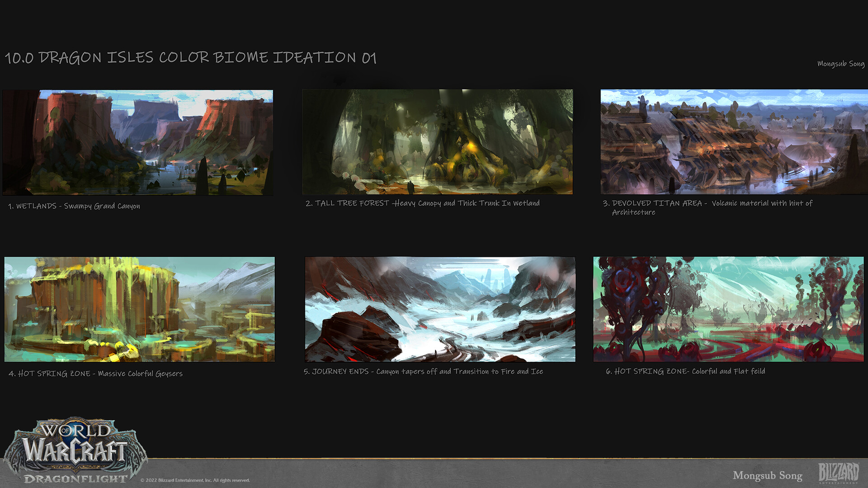Click the 2022 Blizzard copyright notice

tap(195, 480)
